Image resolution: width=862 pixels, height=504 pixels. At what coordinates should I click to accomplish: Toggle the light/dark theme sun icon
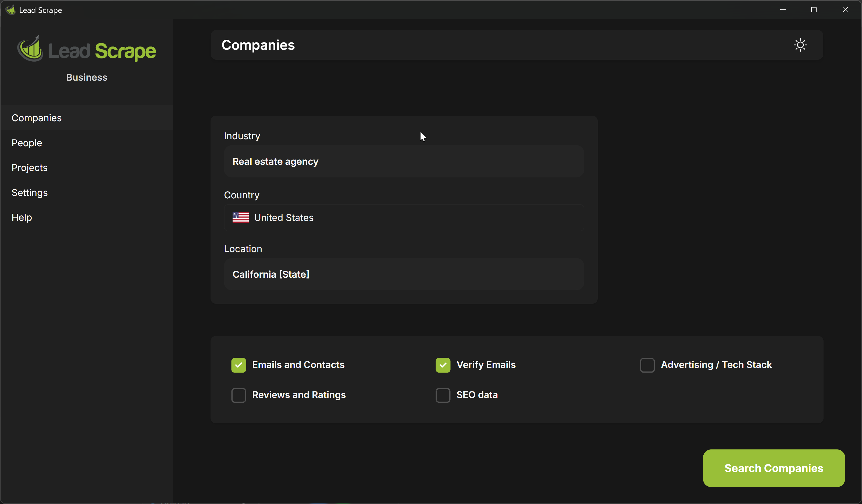[800, 45]
